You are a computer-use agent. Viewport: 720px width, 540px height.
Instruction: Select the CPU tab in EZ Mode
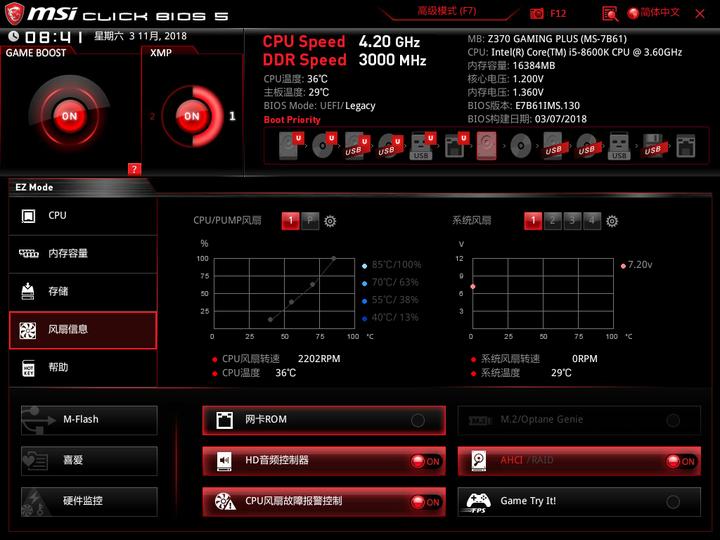(83, 215)
